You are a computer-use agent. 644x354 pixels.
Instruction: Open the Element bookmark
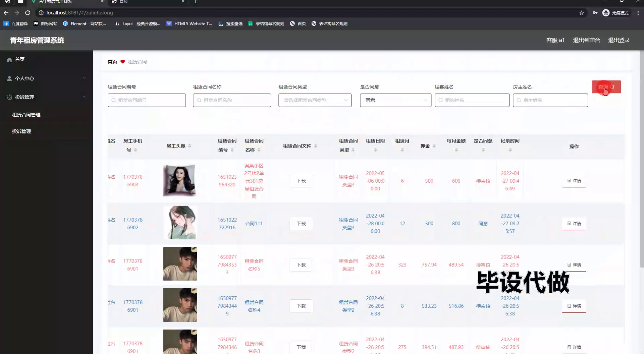point(84,23)
